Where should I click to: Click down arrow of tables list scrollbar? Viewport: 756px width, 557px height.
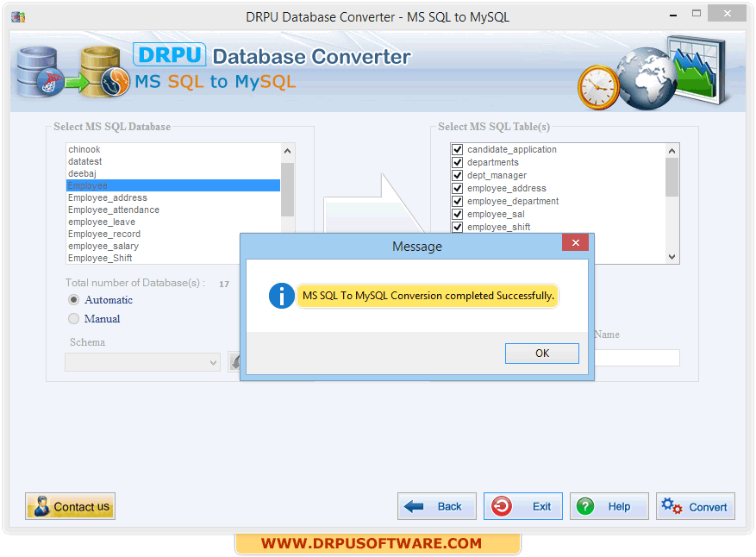point(672,257)
